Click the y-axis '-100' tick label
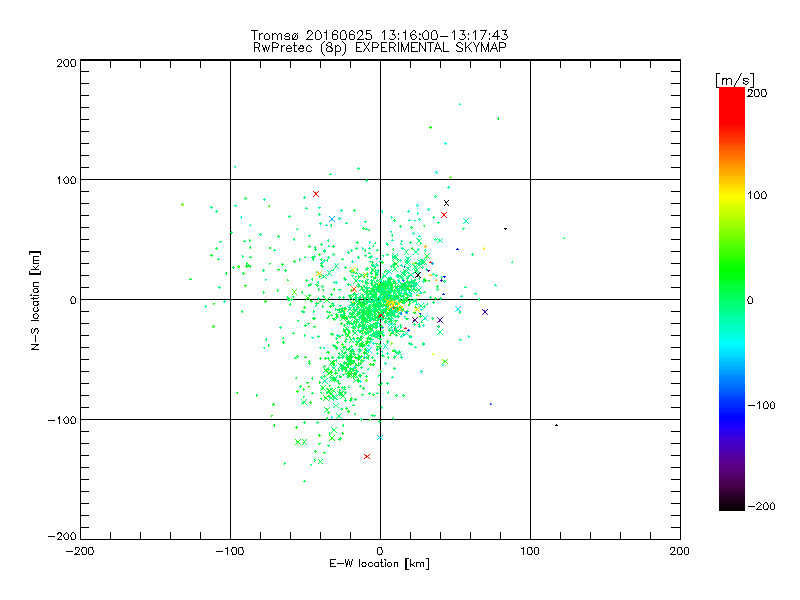 pyautogui.click(x=62, y=420)
